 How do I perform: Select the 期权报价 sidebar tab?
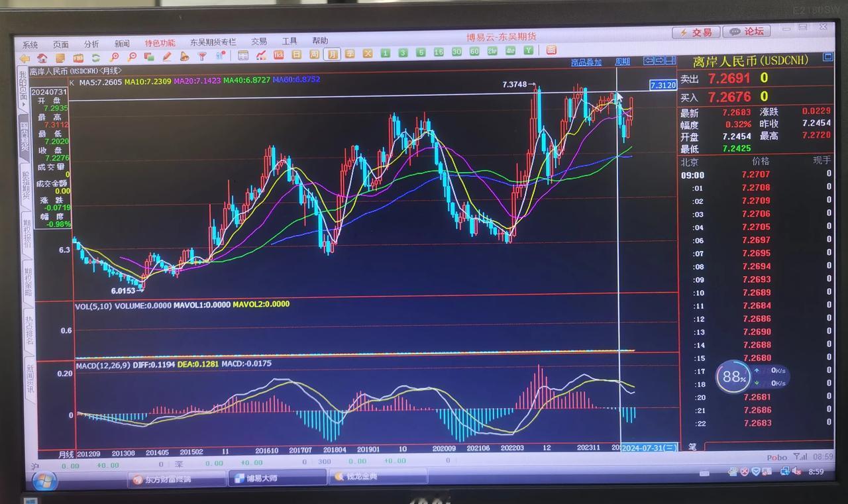pos(27,234)
